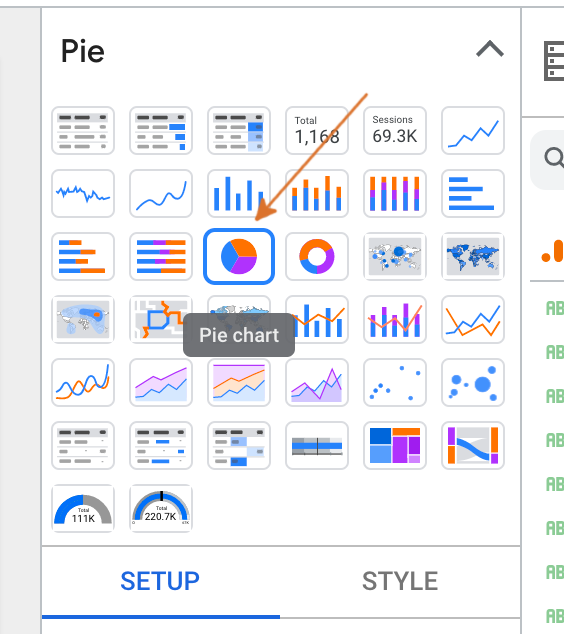Select the Sessions 69.3K compact scorecard
This screenshot has width=564, height=634.
tap(395, 131)
